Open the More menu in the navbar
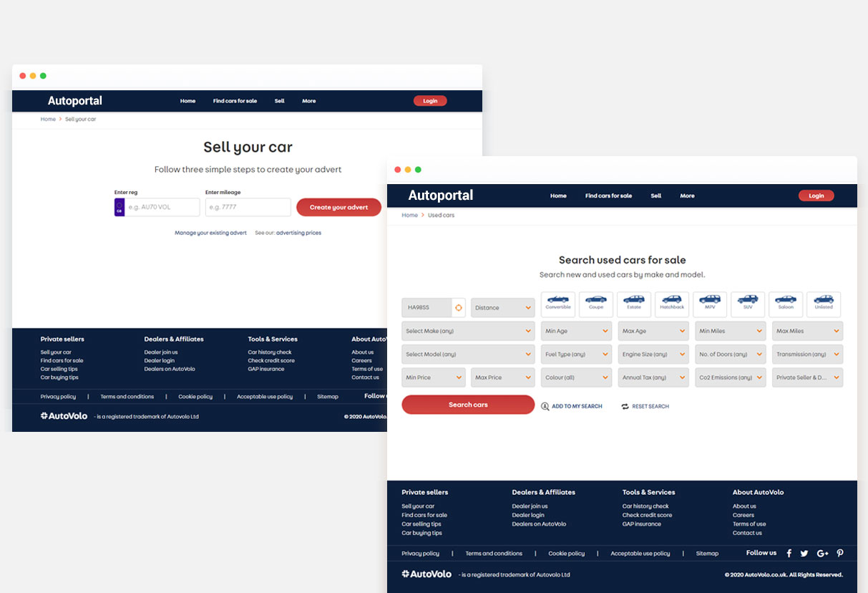The image size is (868, 593). (687, 195)
